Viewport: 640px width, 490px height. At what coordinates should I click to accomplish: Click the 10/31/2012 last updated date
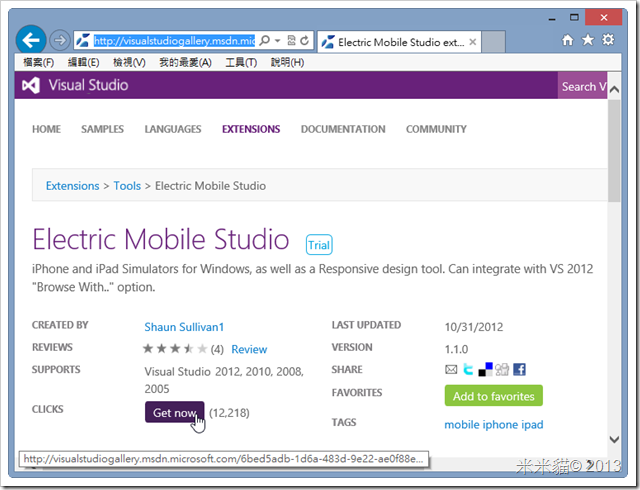click(474, 327)
